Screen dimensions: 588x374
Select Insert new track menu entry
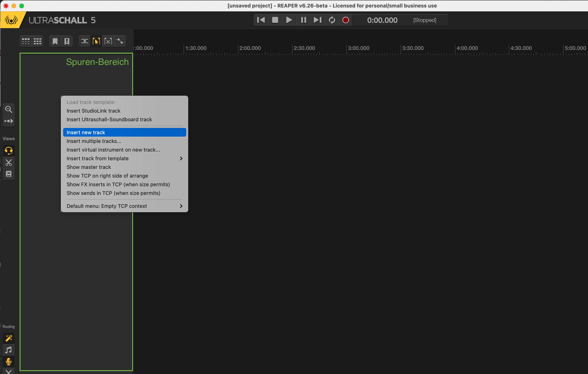[86, 132]
